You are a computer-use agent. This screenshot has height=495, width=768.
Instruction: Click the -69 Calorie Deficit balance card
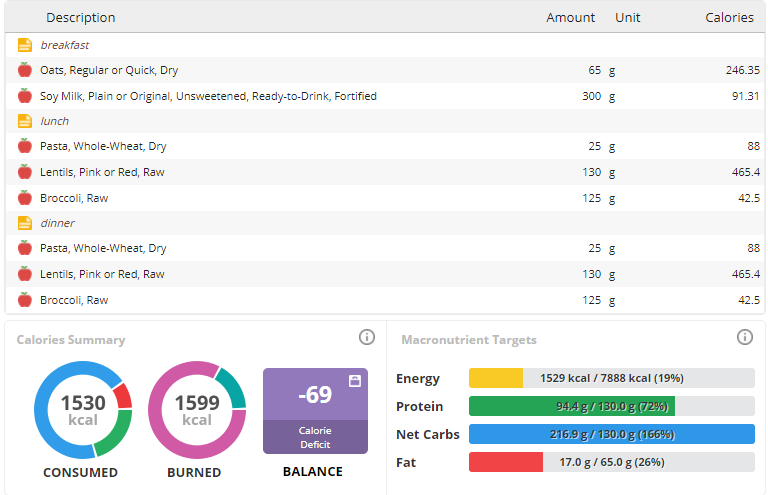[x=315, y=410]
